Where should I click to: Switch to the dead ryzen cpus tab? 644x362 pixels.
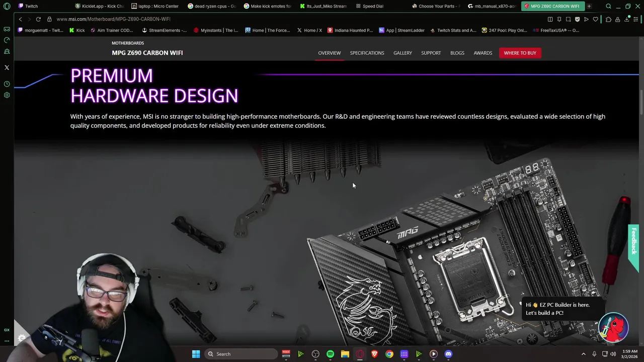[x=211, y=6]
